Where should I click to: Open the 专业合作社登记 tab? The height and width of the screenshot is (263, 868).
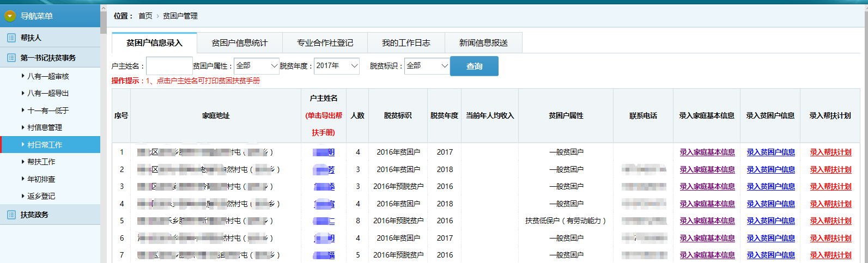point(325,43)
